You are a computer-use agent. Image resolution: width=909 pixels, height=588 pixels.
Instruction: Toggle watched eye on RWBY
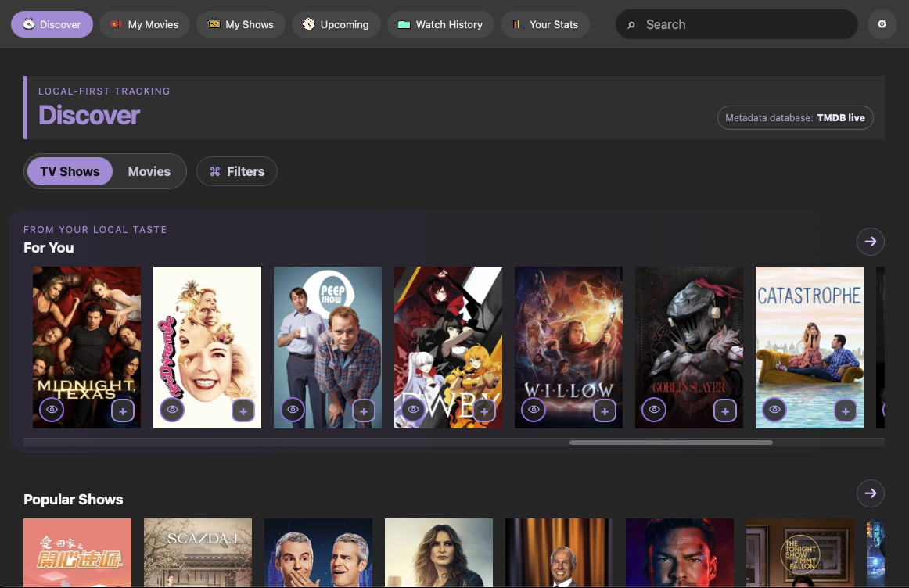coord(413,410)
